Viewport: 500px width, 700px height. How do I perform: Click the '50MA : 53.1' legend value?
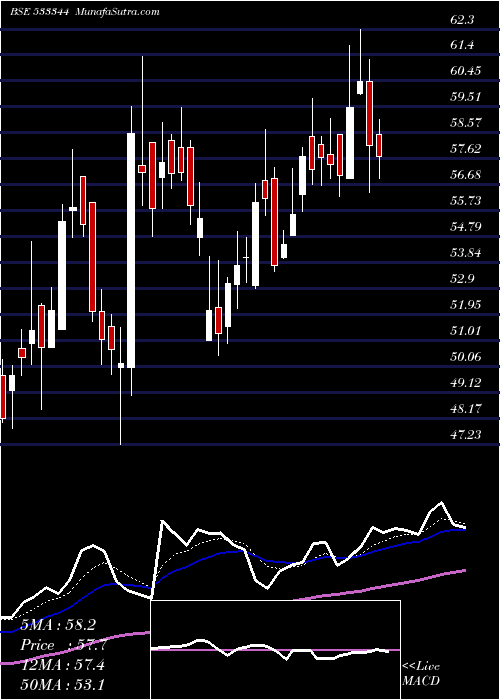tap(62, 684)
